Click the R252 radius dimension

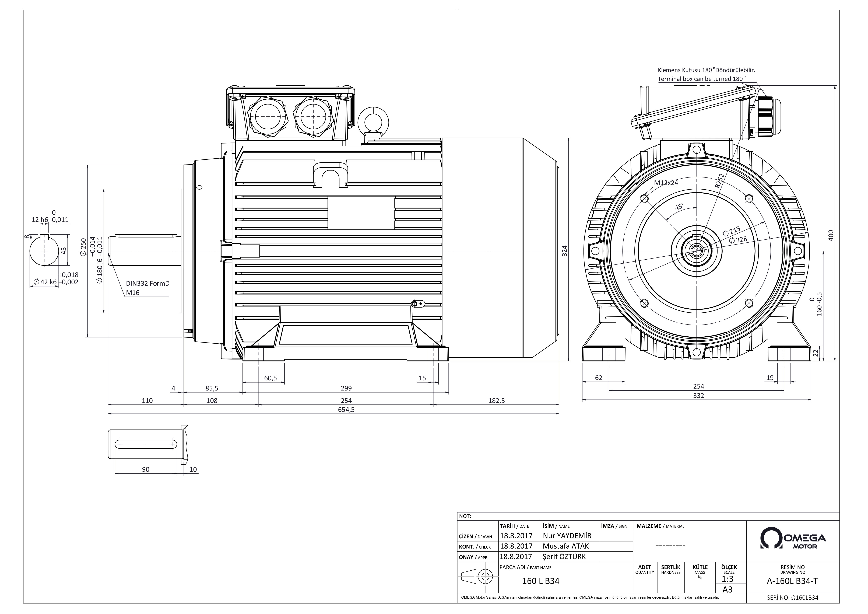point(719,181)
